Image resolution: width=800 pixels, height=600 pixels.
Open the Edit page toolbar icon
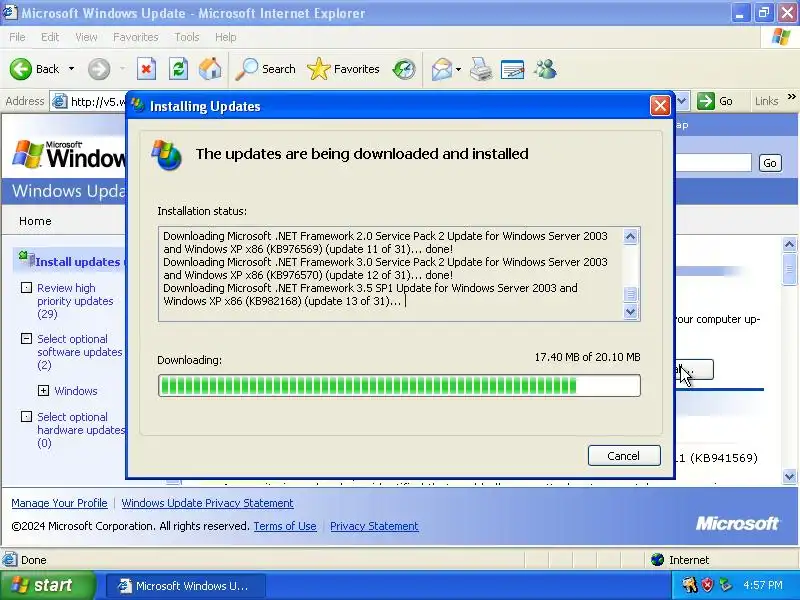tap(513, 69)
